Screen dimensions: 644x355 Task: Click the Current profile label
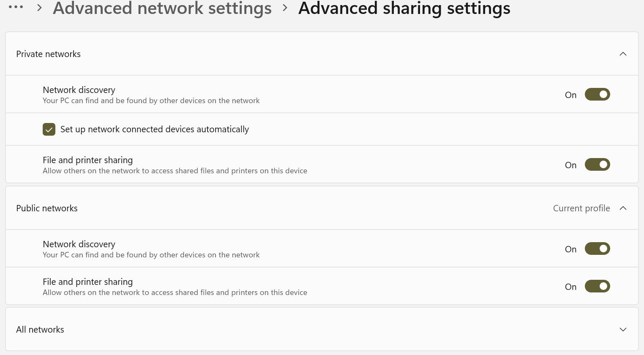coord(581,208)
